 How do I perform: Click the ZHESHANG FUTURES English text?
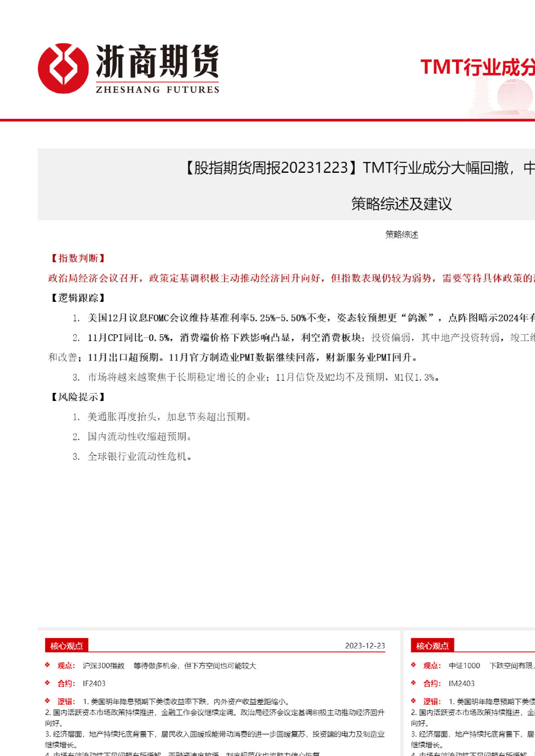[x=157, y=90]
